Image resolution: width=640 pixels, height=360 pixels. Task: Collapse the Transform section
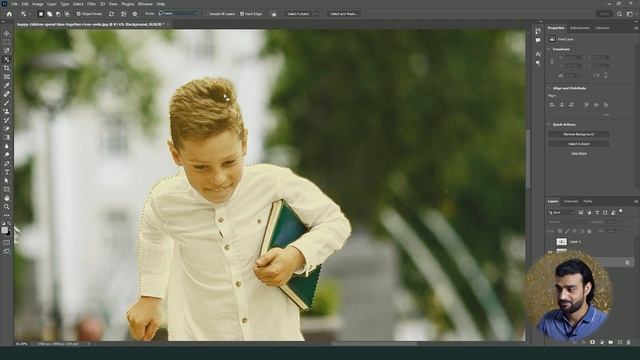tap(549, 49)
